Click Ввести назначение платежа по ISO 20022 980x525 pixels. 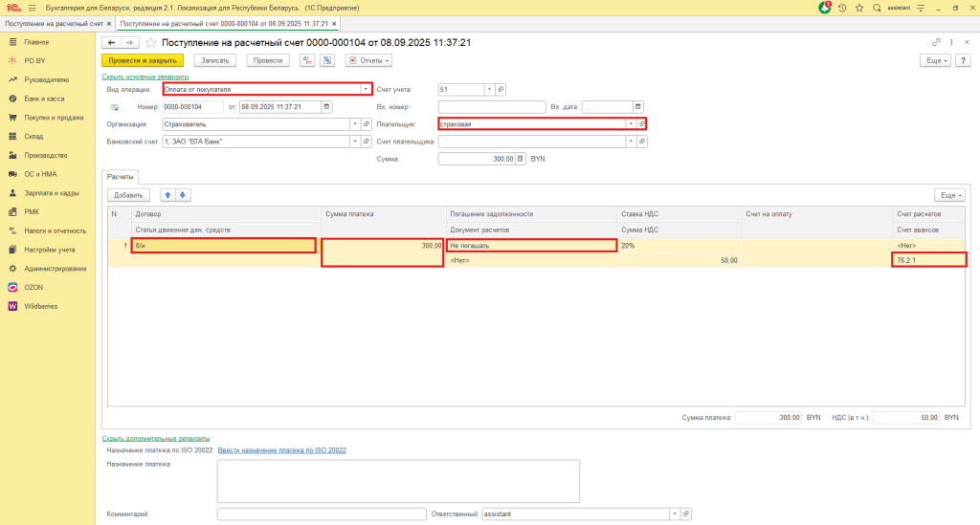[282, 450]
